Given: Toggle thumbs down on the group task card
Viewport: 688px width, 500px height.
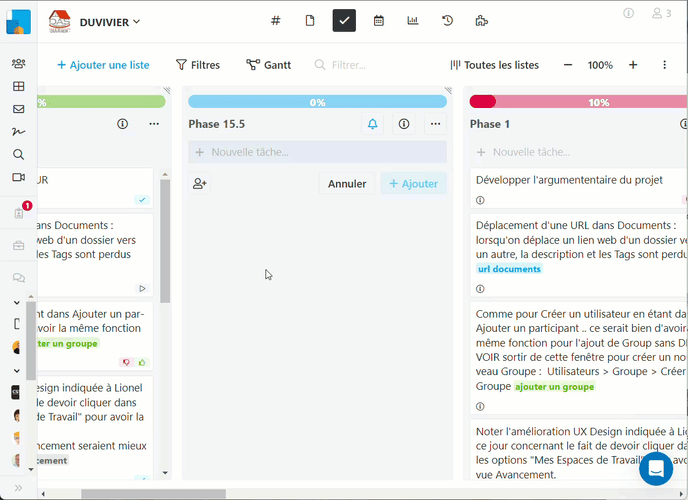Looking at the screenshot, I should coord(127,362).
